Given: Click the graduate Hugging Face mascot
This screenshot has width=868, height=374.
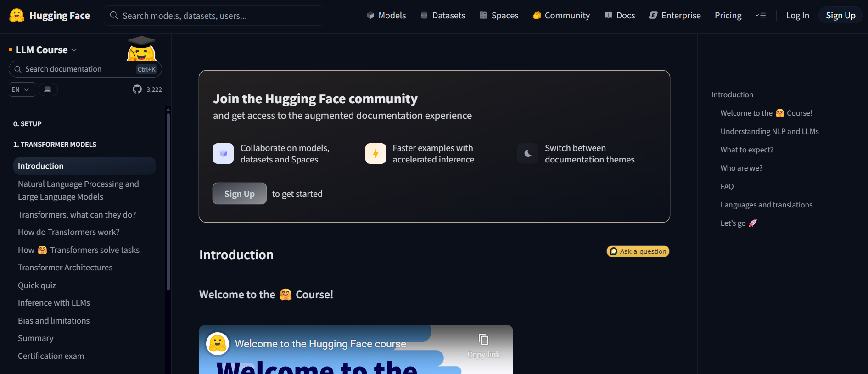Looking at the screenshot, I should click(141, 48).
